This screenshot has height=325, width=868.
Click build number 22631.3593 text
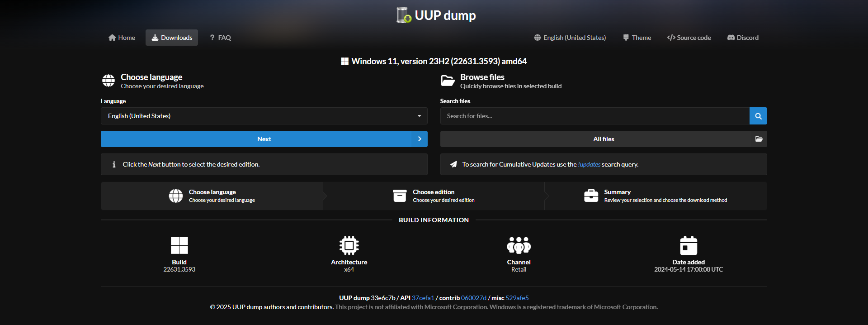179,269
